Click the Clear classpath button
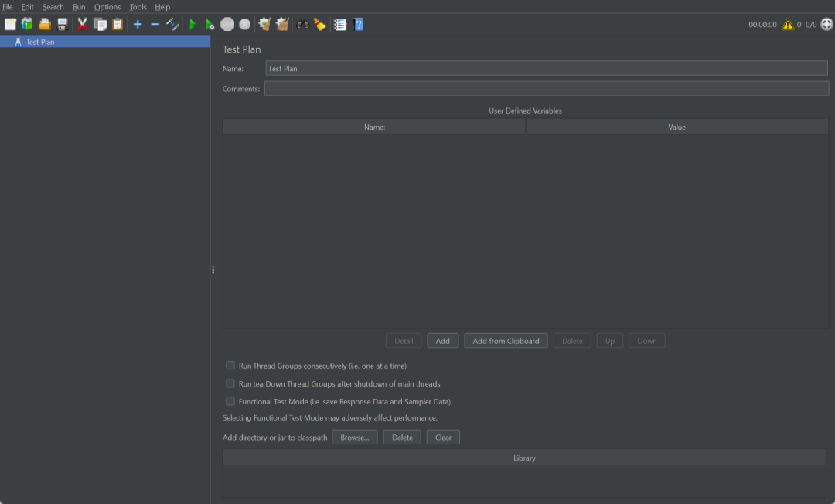Viewport: 835px width, 504px height. click(443, 438)
